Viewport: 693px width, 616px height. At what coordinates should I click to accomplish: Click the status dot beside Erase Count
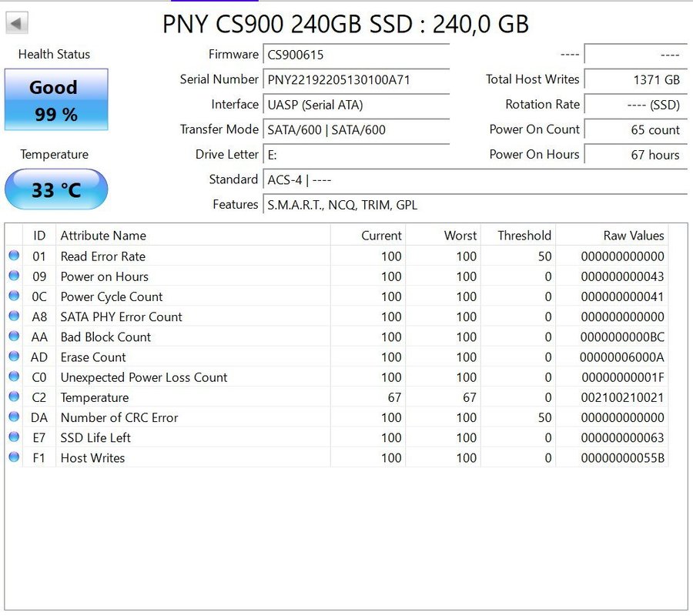coord(14,357)
